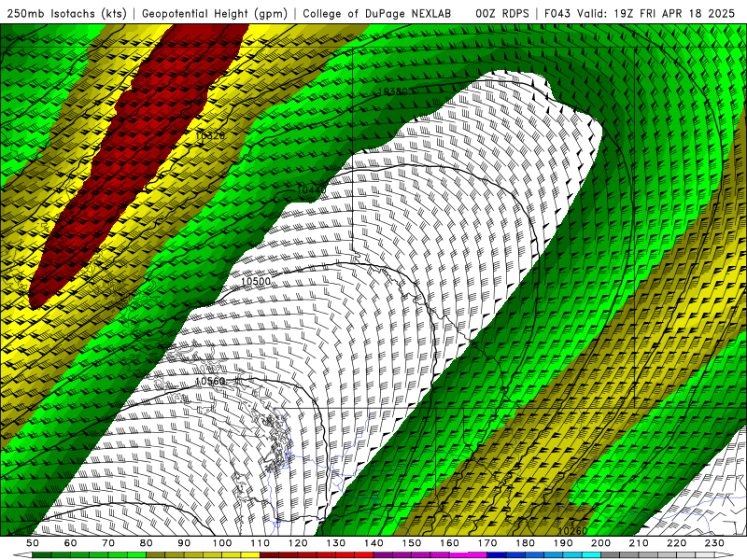Click the 70 value on the color scale
747x560 pixels.
(108, 543)
